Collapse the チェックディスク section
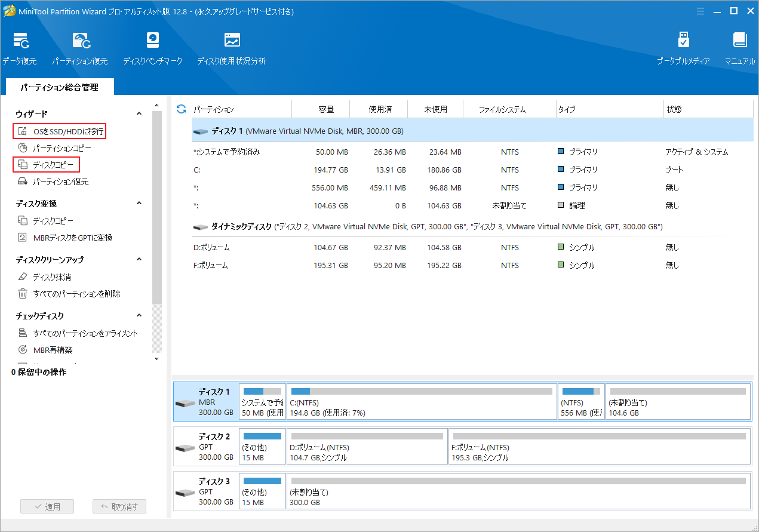 tap(140, 316)
